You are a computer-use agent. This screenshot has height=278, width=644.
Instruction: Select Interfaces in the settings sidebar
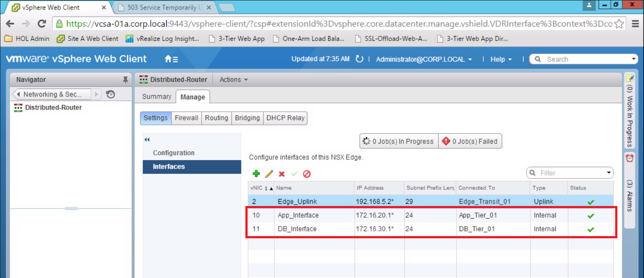tap(192, 167)
